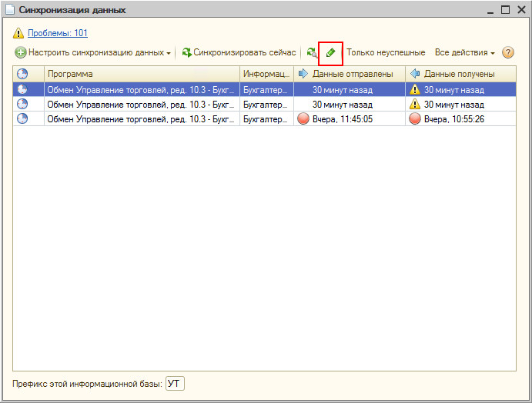
Task: Select the third Обмен Управление торговлей row
Action: [x=264, y=118]
